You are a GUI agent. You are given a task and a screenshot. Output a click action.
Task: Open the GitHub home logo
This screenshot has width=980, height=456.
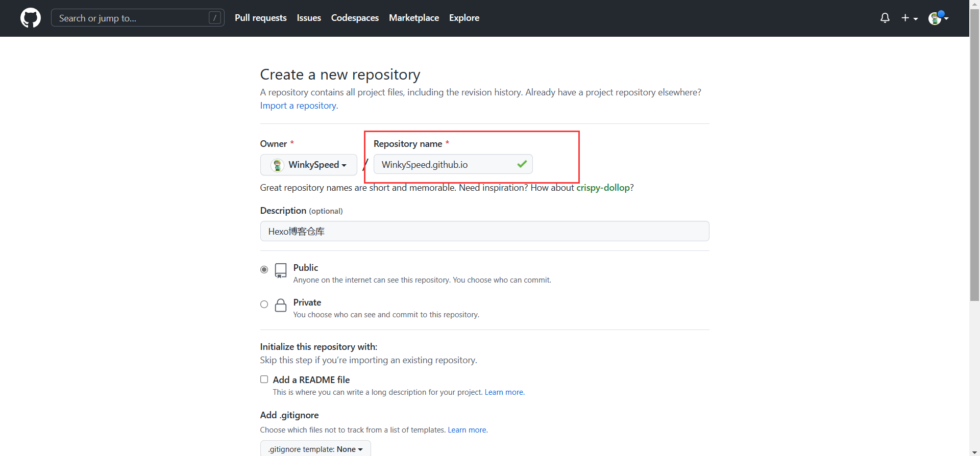pos(31,18)
